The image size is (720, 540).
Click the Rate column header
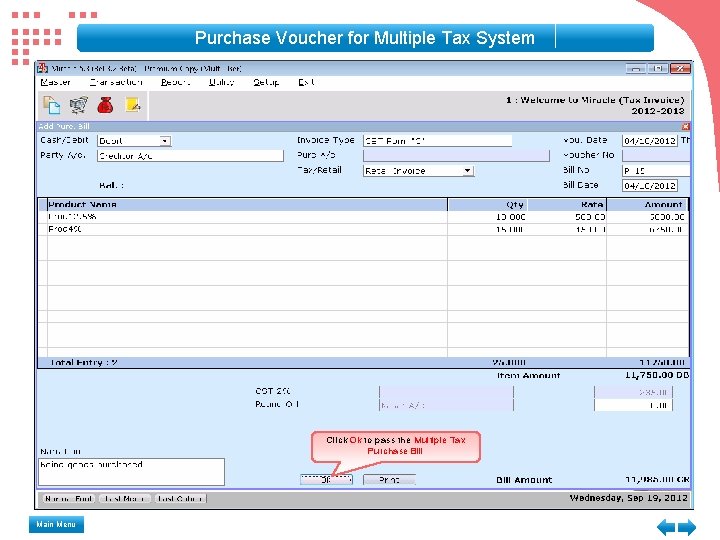(567, 205)
